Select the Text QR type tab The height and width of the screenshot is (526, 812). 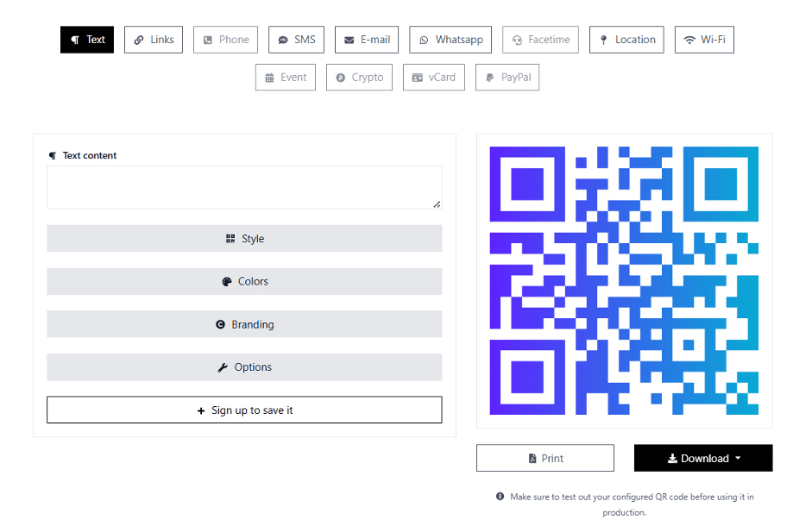coord(87,40)
